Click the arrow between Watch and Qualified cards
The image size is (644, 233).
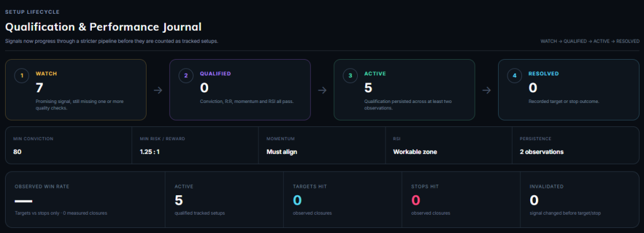click(158, 90)
